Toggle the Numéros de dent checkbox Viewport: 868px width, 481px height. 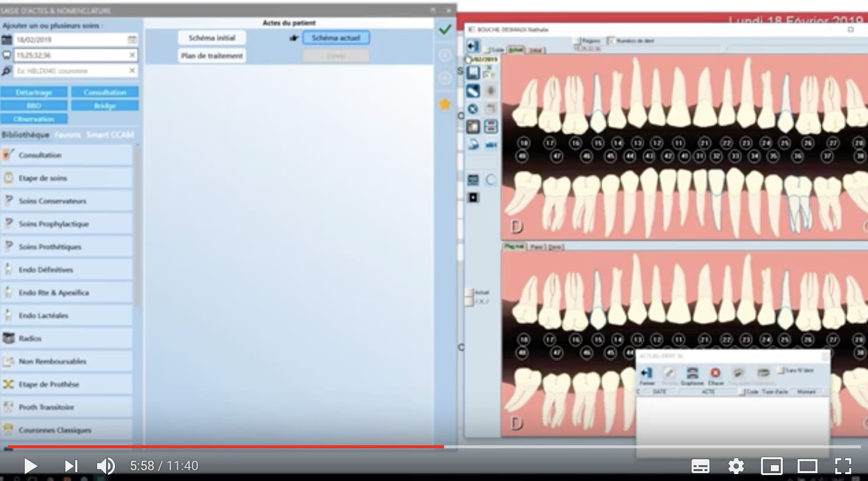[611, 41]
